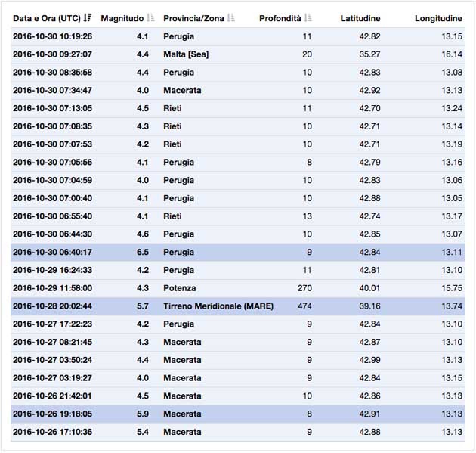
Task: Click the sort icon beside Data e Ora (UTC)
Action: coord(88,18)
